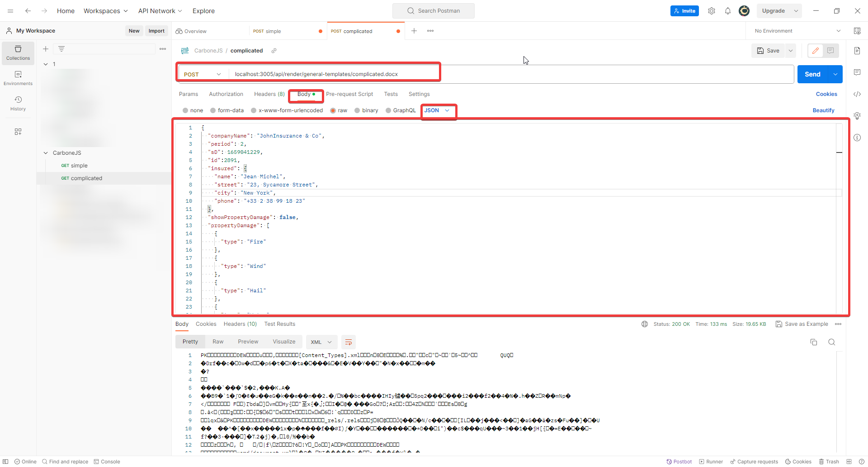Click the Send button
The image size is (868, 467).
(812, 74)
